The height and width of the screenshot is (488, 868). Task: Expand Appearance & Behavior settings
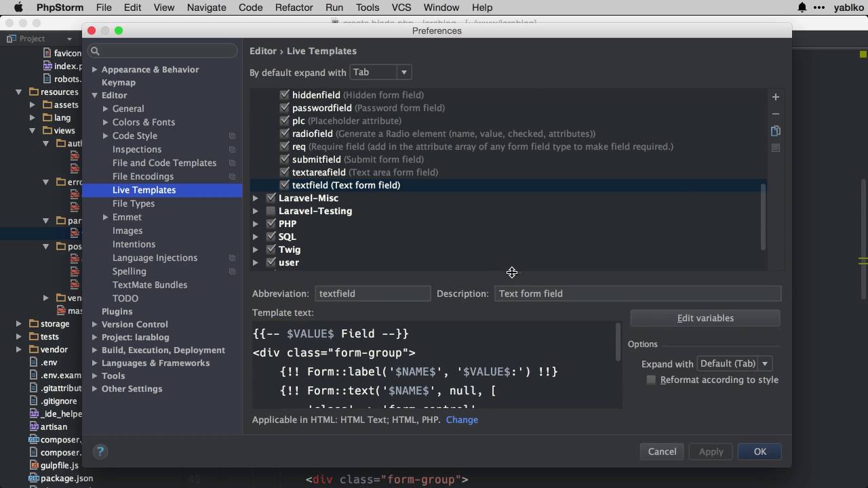[x=95, y=69]
